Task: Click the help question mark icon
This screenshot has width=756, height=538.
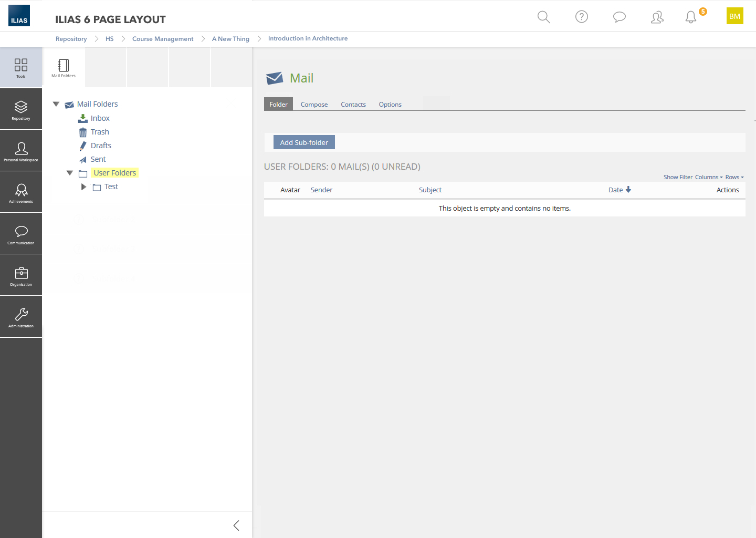Action: (x=581, y=17)
